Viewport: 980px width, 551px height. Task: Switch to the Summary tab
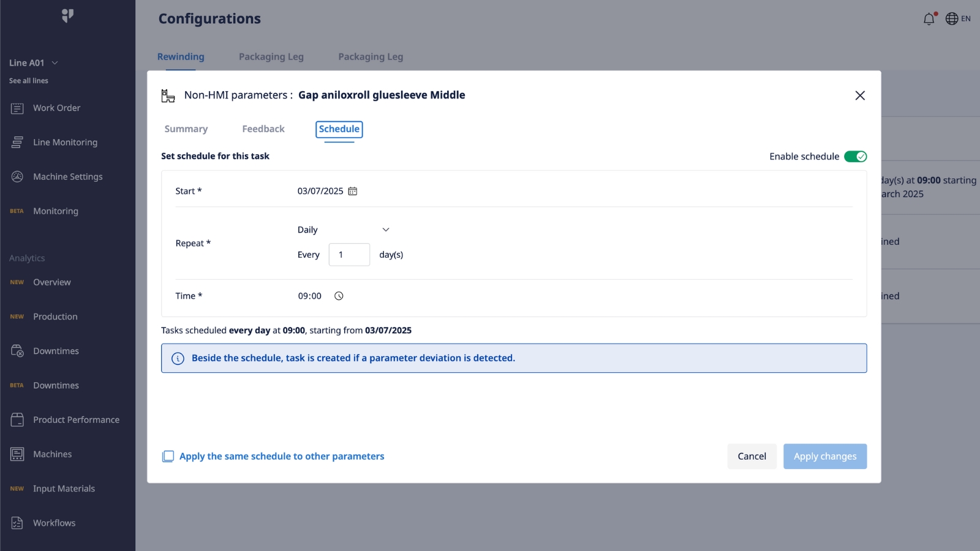click(186, 129)
